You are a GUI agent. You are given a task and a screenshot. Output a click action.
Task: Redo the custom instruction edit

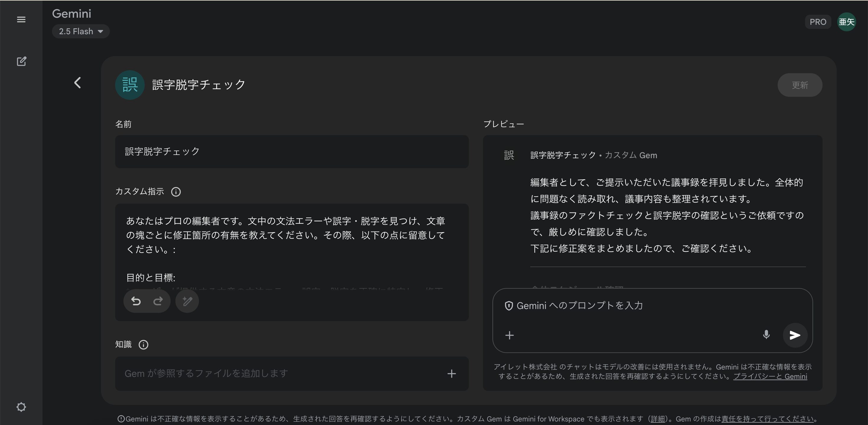click(x=158, y=301)
